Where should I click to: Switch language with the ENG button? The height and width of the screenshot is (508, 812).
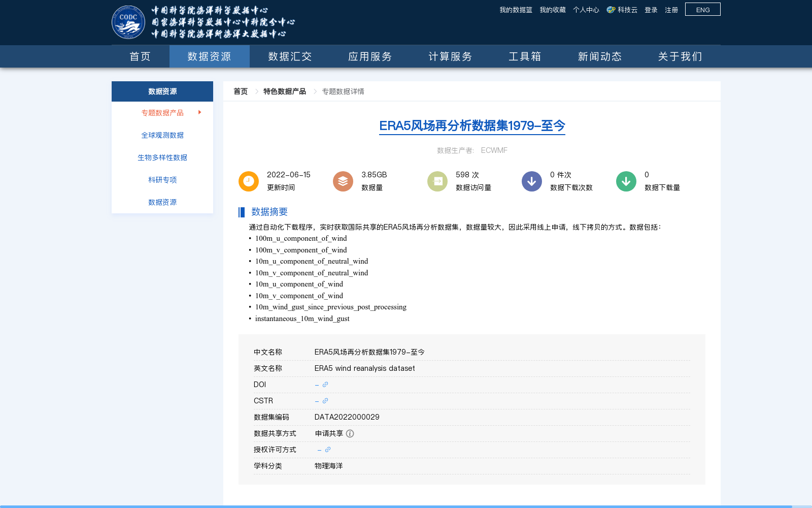pos(703,10)
